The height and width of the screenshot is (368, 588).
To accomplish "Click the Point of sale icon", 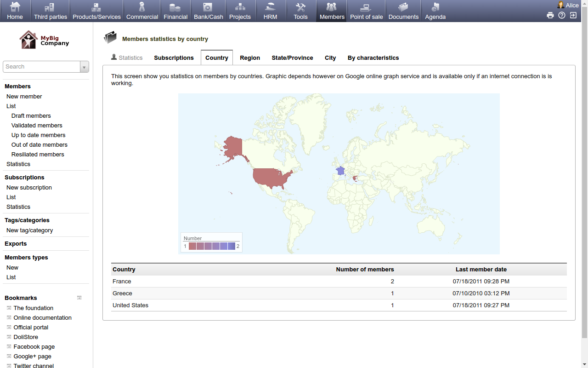I will pos(366,7).
